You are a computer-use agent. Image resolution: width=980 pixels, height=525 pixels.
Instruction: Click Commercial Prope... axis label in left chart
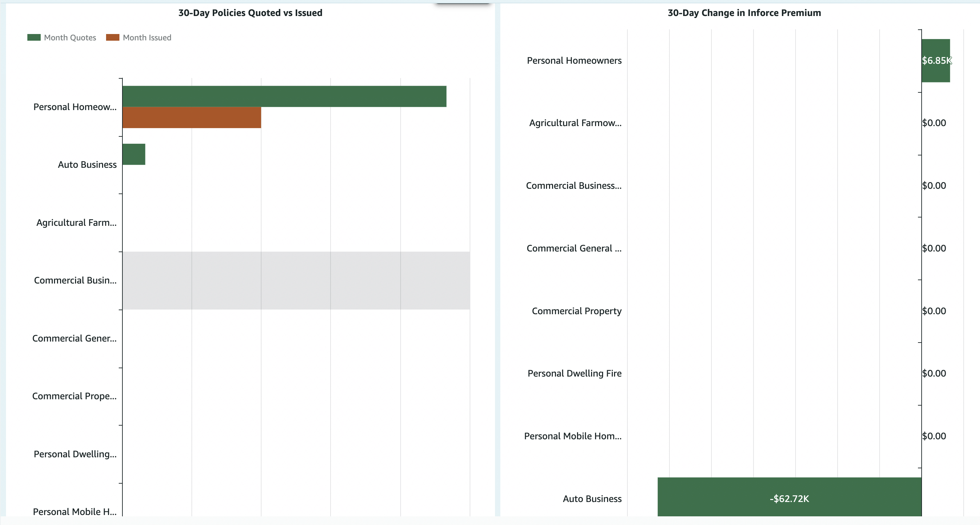pyautogui.click(x=75, y=396)
